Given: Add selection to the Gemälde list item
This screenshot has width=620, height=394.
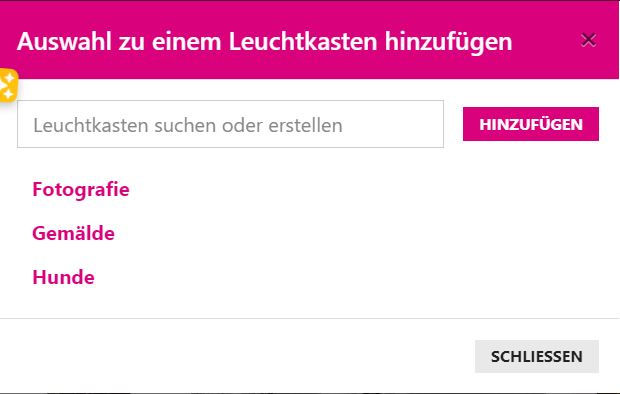Looking at the screenshot, I should pyautogui.click(x=74, y=233).
